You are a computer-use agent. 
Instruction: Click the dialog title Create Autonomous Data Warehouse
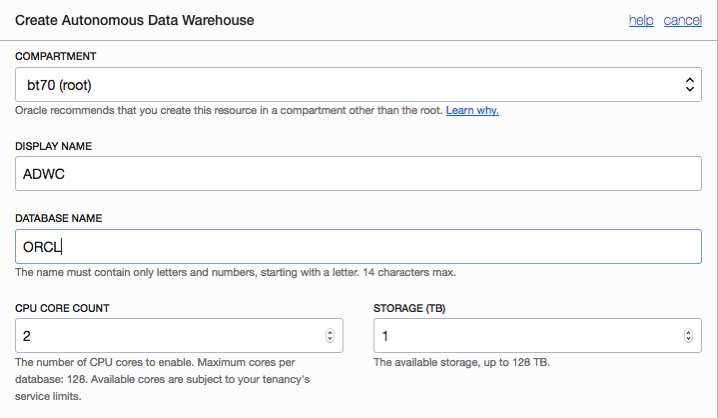(x=134, y=20)
